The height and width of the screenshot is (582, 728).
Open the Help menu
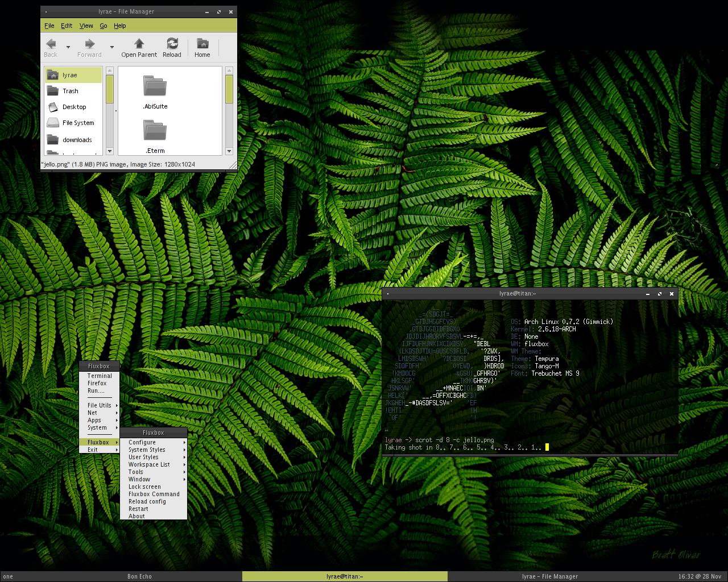point(120,26)
